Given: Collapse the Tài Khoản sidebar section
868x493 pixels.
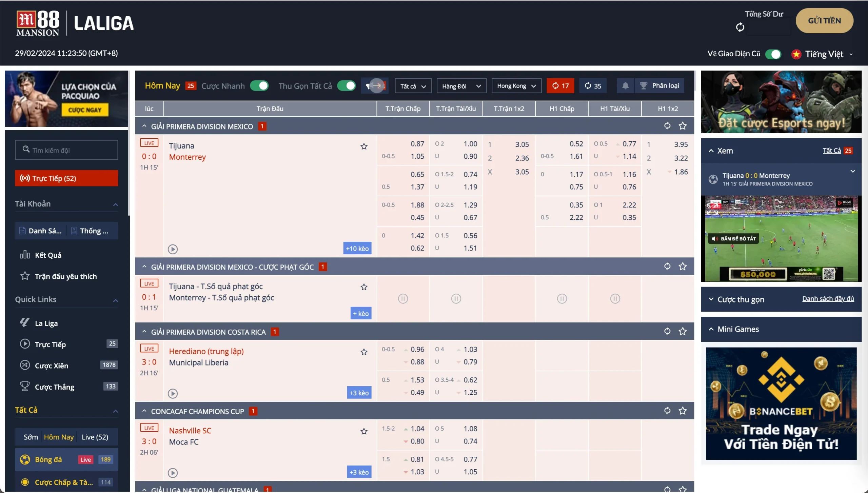Looking at the screenshot, I should point(115,204).
